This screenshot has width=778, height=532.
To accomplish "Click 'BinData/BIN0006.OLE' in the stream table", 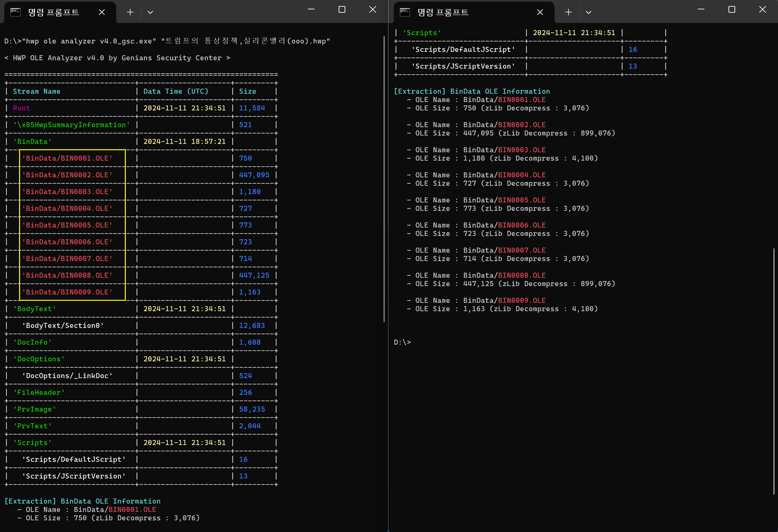I will (67, 242).
